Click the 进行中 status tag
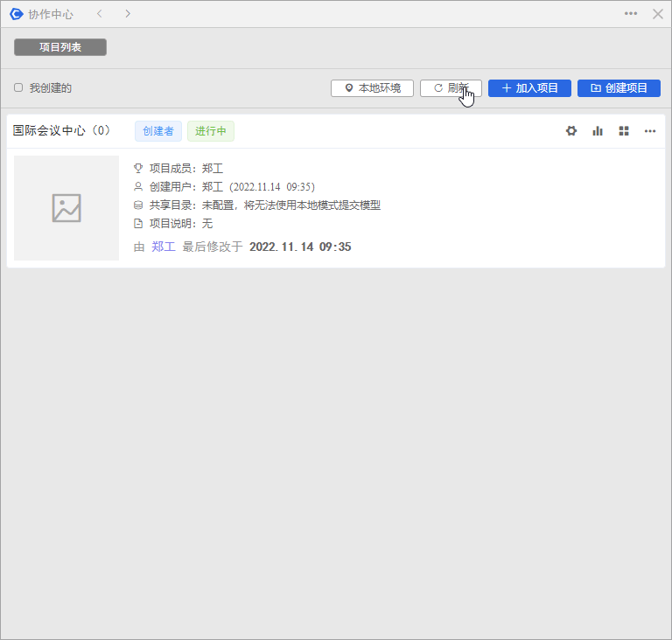Screen dimensions: 672x640 [x=211, y=131]
